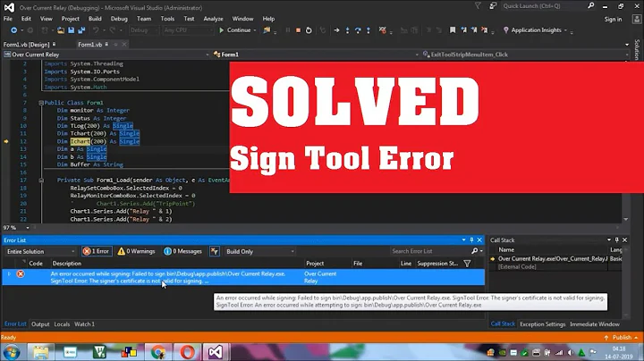Collapse the Public Class Form1 code region
644x361 pixels.
[x=41, y=103]
